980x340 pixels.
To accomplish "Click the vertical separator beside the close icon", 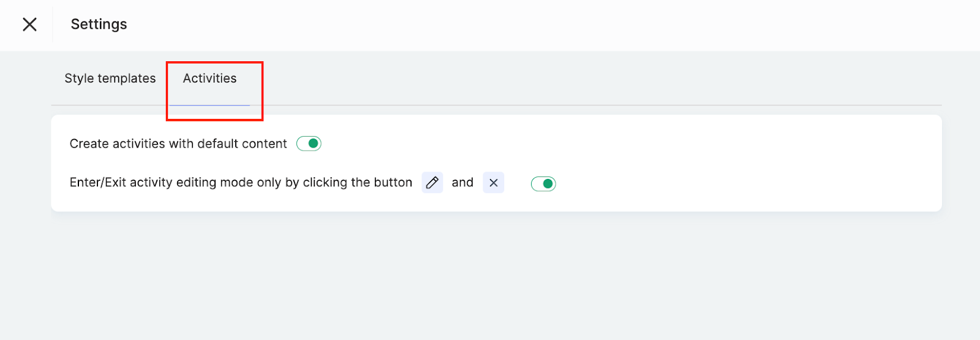I will pos(53,25).
